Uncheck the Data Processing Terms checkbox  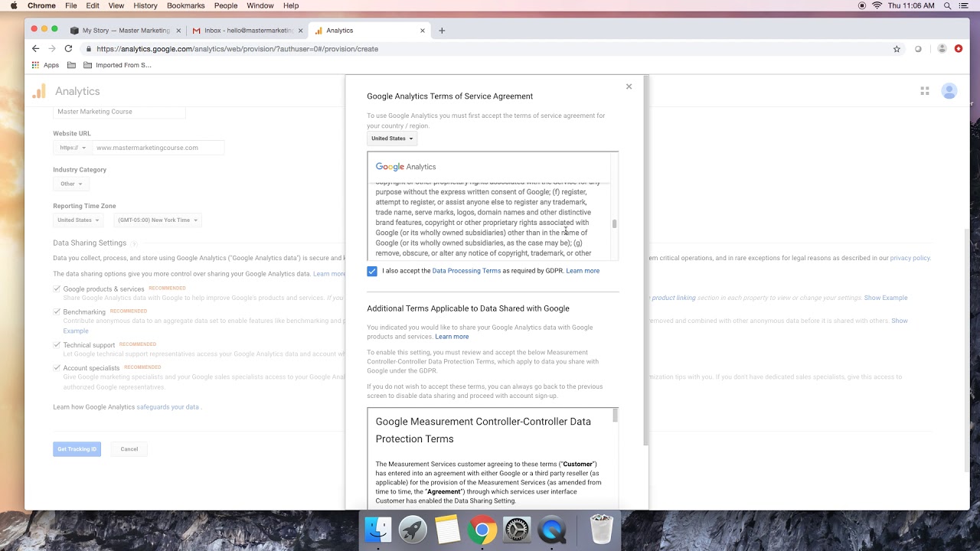(372, 271)
